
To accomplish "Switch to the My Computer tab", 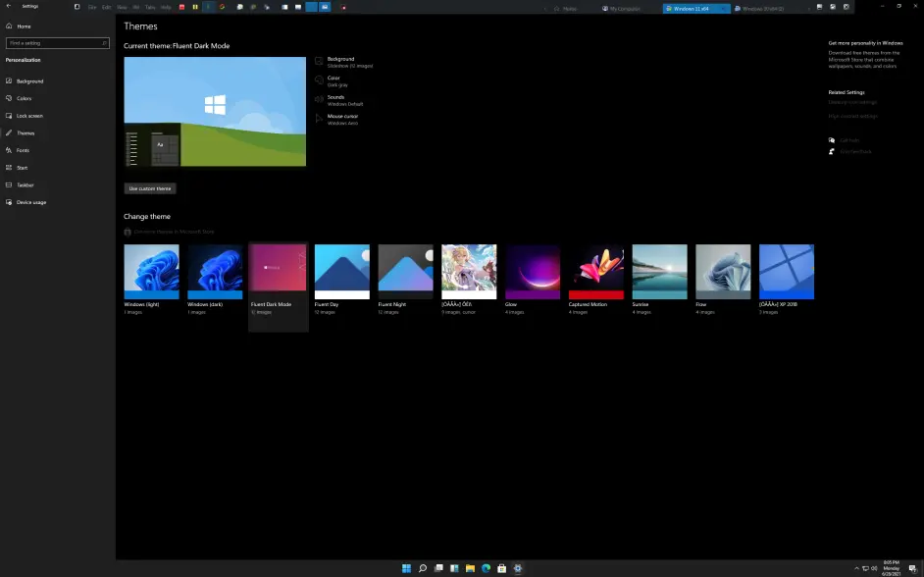I will [621, 9].
